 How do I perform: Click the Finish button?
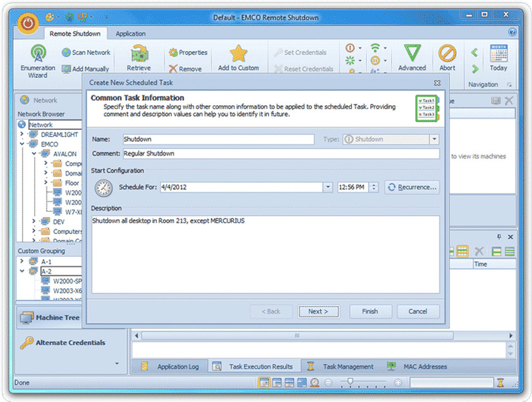pyautogui.click(x=370, y=311)
